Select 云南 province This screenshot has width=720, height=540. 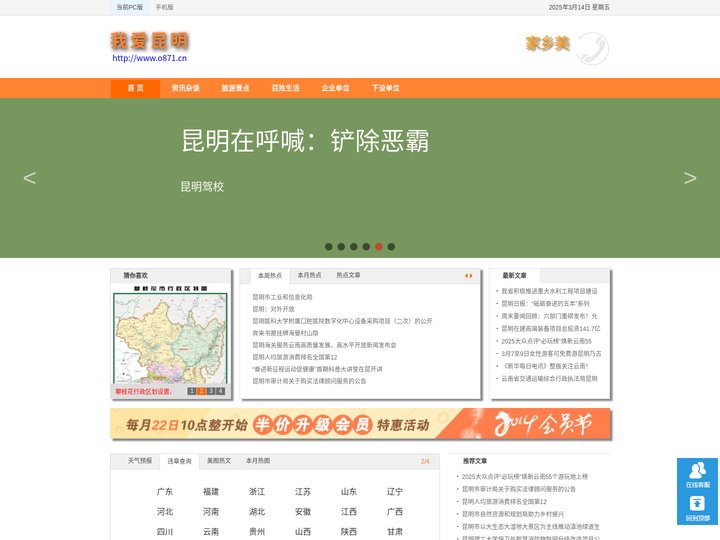(211, 532)
